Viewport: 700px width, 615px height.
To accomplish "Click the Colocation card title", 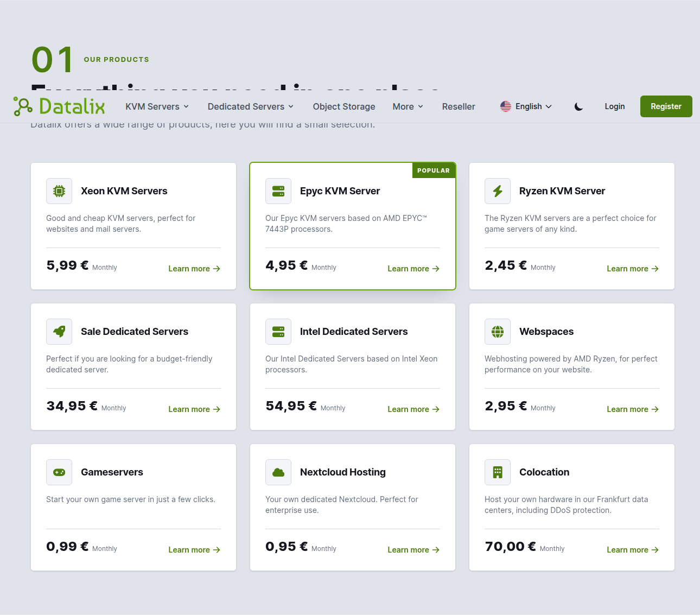I will [x=544, y=472].
